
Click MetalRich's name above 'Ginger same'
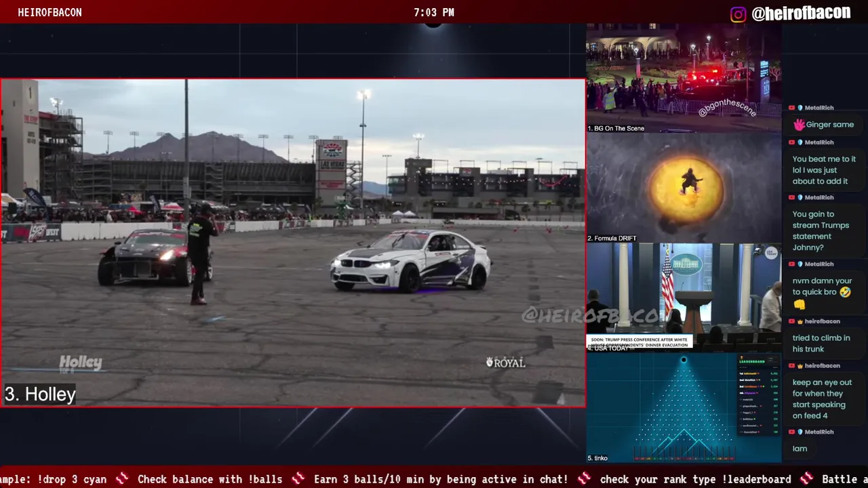point(818,108)
